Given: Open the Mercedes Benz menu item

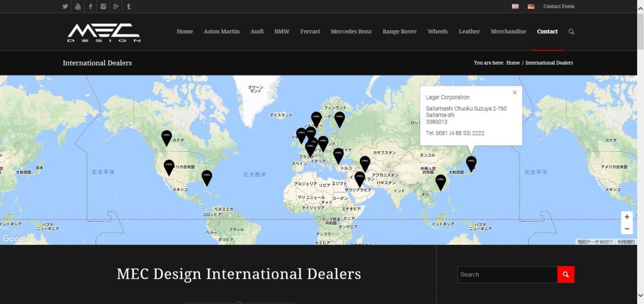Looking at the screenshot, I should tap(352, 31).
